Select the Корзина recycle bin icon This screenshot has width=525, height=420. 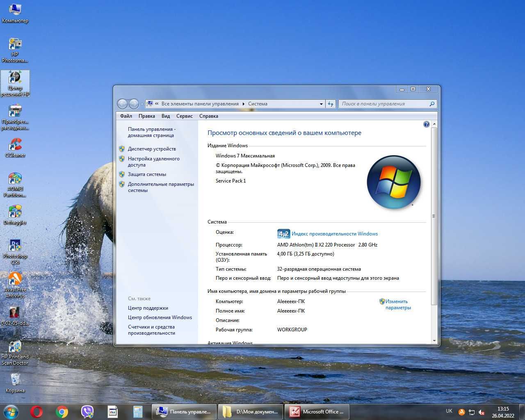pos(15,383)
